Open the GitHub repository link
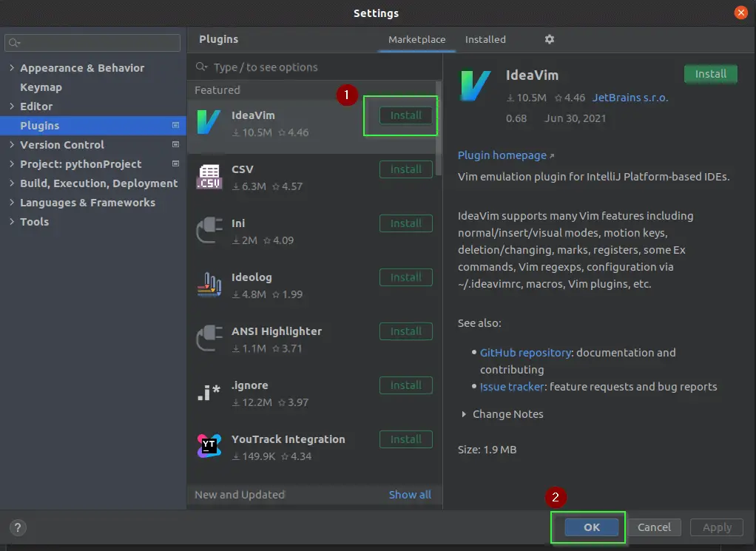Viewport: 756px width, 551px height. point(525,352)
